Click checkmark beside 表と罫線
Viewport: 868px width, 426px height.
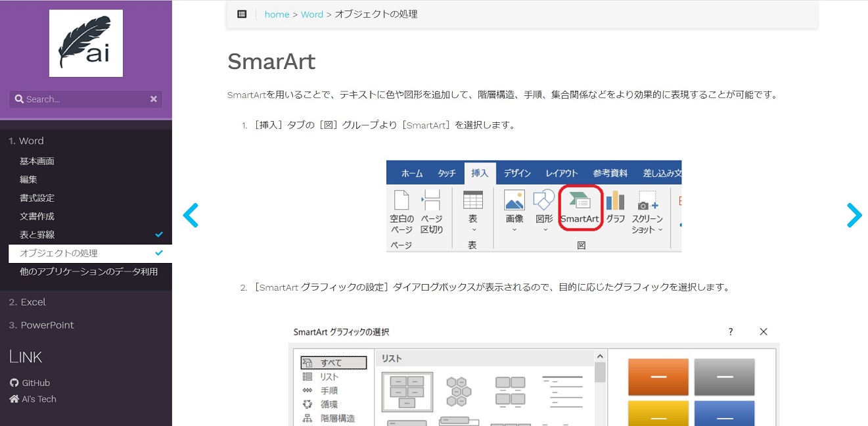[x=159, y=235]
